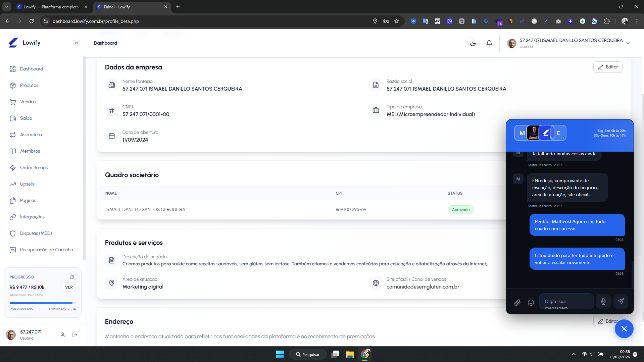Toggle dark mode with the moon icon
644x362 pixels.
point(473,43)
